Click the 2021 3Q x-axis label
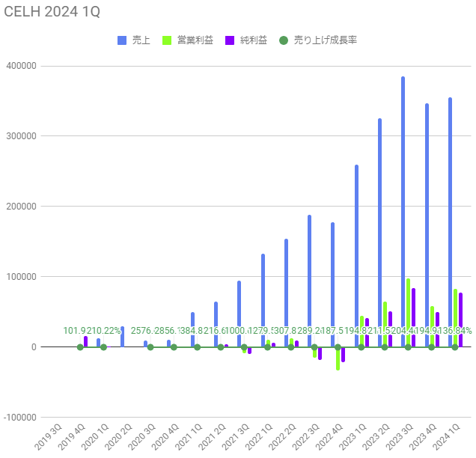Viewport: 476px width, 458px height. point(236,437)
